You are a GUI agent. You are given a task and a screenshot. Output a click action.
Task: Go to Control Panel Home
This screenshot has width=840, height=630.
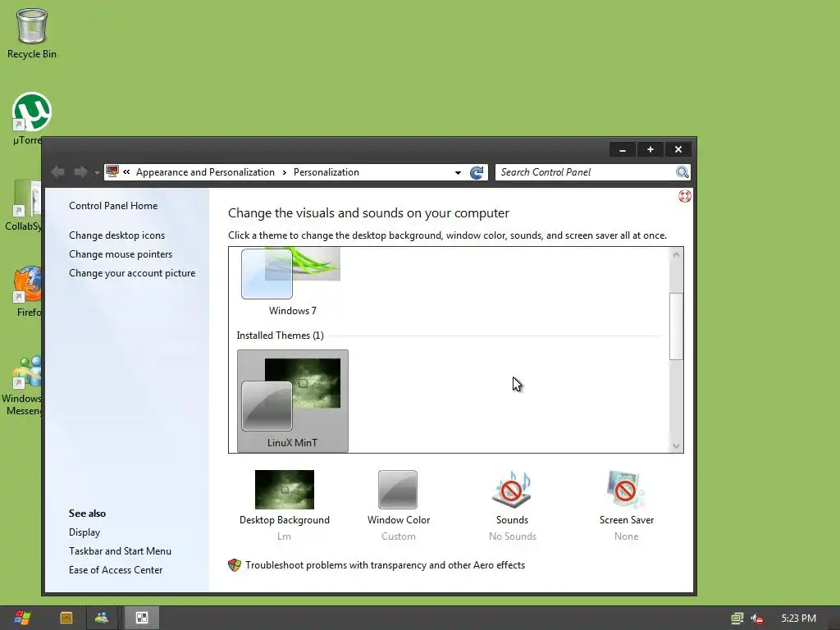(x=113, y=206)
